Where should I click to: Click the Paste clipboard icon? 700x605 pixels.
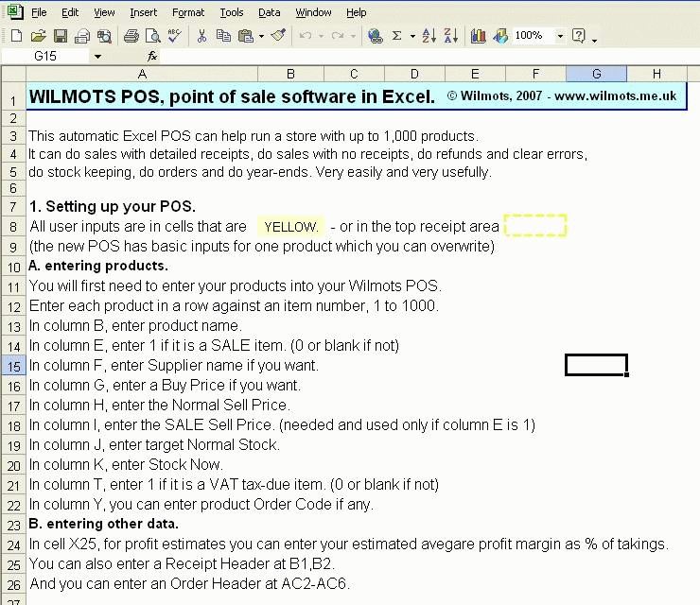(x=246, y=35)
